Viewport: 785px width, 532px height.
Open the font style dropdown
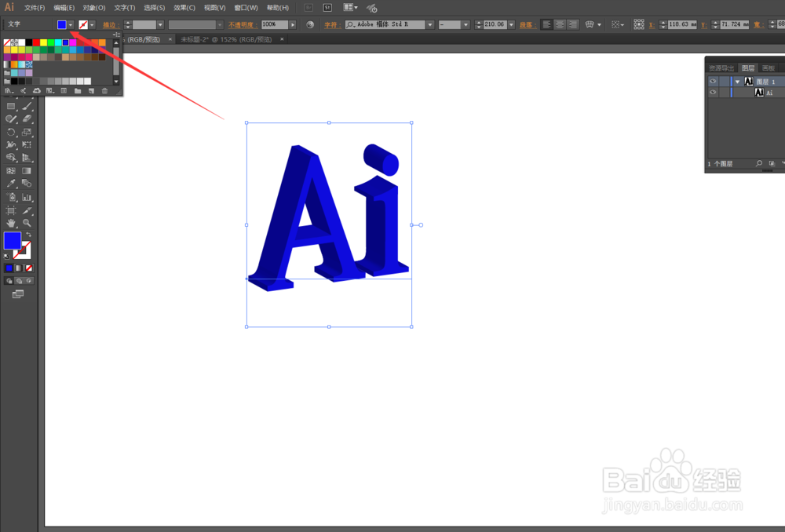466,24
